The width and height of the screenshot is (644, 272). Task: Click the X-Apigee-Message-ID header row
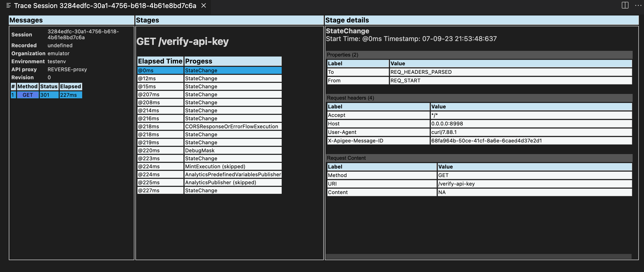point(413,141)
